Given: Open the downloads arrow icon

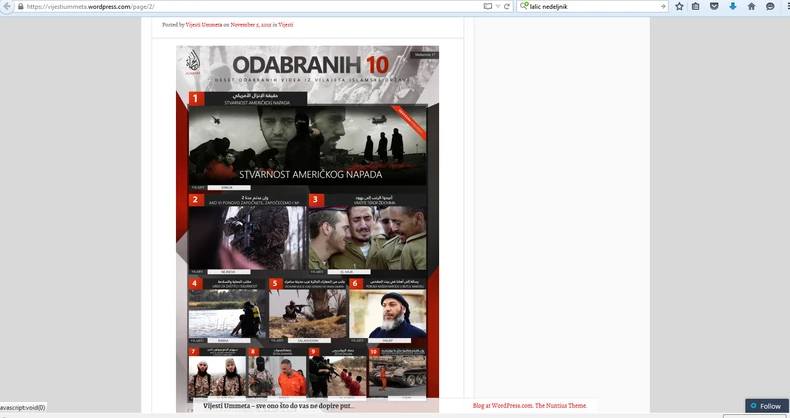Looking at the screenshot, I should pyautogui.click(x=732, y=6).
